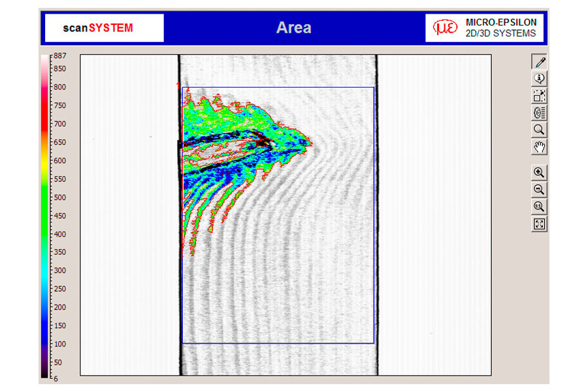Choose the hand pan tool

click(539, 146)
